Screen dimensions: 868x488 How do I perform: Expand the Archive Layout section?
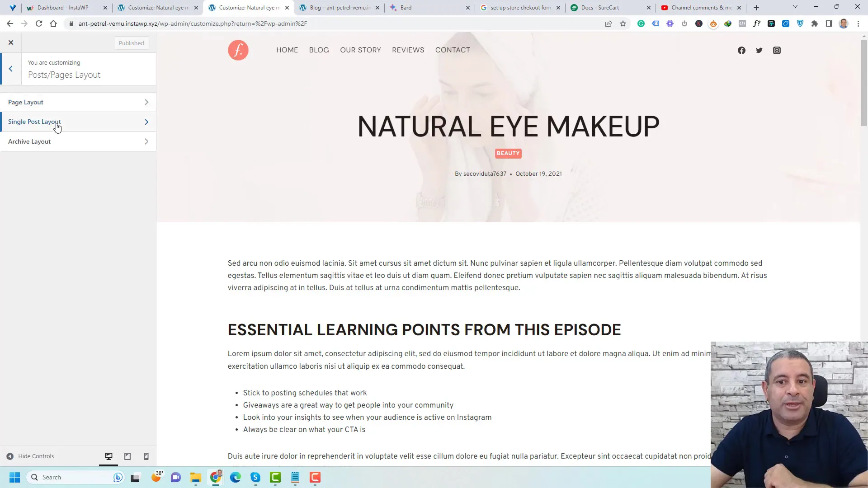pos(78,141)
